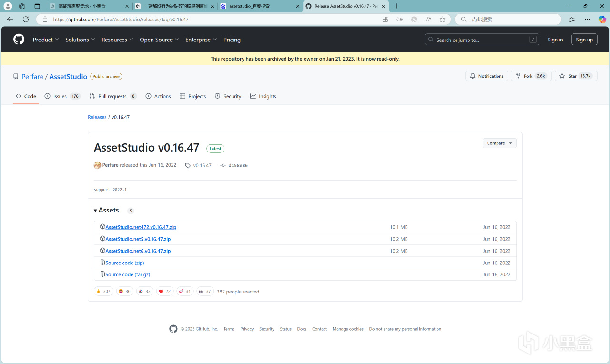Open the Resources dropdown menu

tap(117, 40)
